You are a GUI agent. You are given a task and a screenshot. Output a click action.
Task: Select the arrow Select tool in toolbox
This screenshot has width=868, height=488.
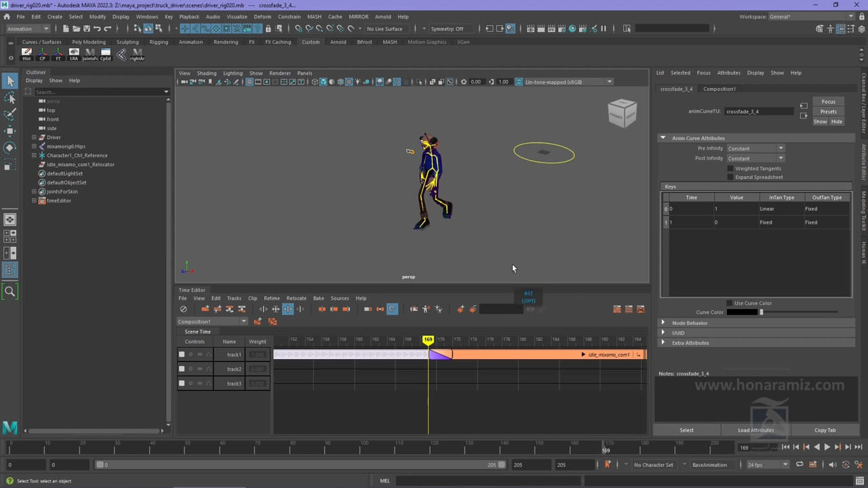click(9, 81)
